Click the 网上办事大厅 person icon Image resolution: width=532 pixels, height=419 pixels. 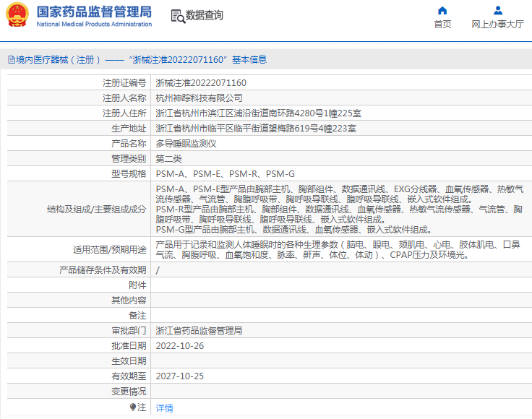coord(497,10)
